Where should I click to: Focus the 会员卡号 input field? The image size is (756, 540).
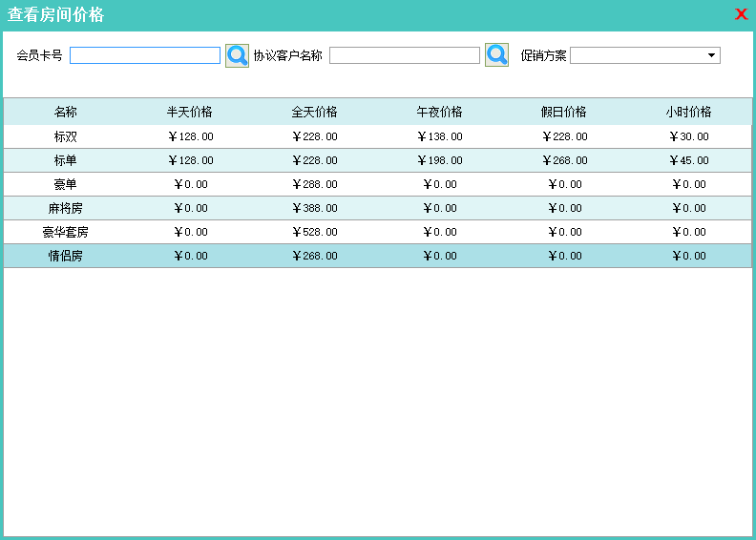tap(145, 55)
